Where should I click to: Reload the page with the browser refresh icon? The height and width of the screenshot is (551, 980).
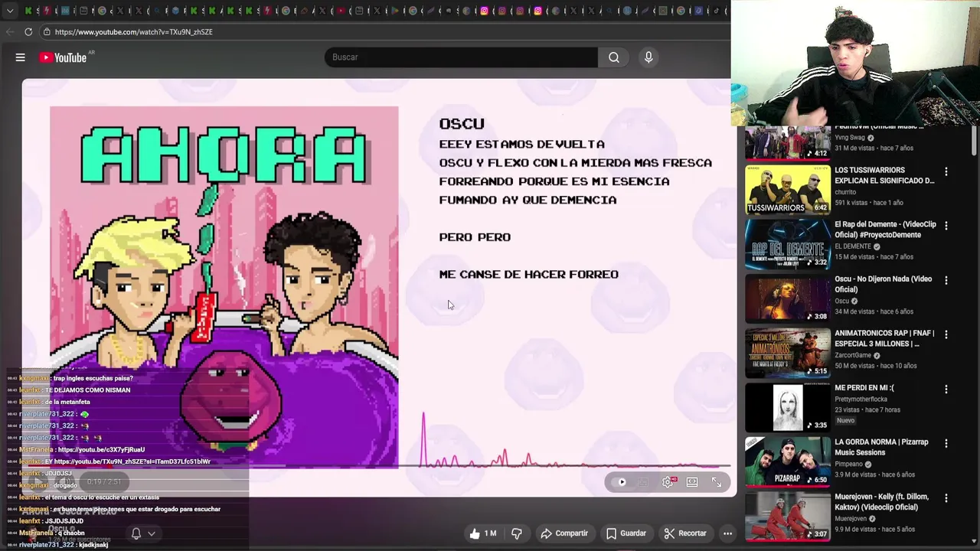(28, 32)
